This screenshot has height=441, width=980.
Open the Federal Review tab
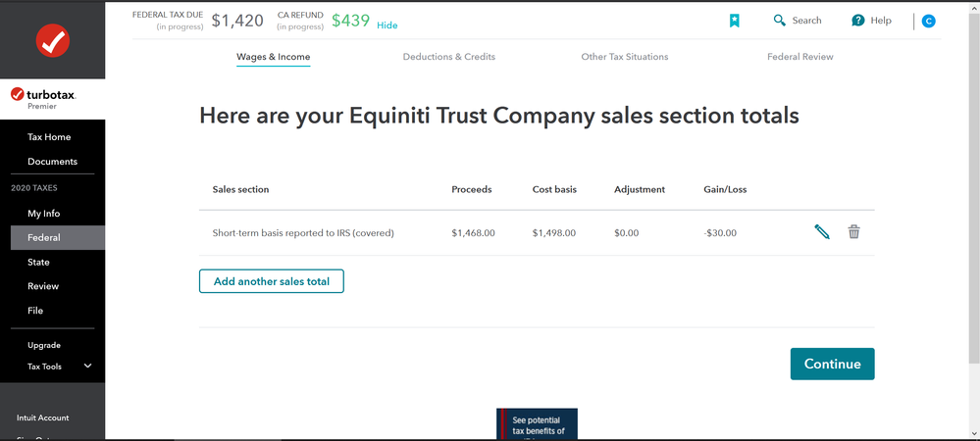coord(800,57)
